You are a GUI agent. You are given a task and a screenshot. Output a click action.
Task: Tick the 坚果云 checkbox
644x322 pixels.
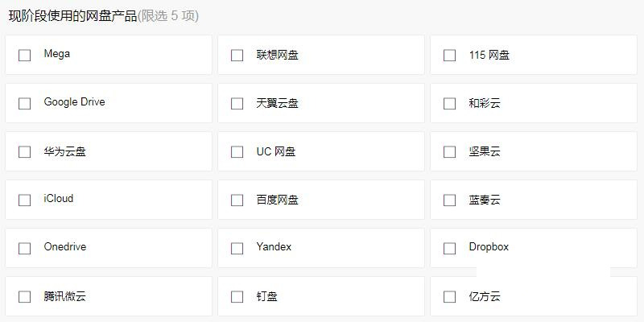450,152
